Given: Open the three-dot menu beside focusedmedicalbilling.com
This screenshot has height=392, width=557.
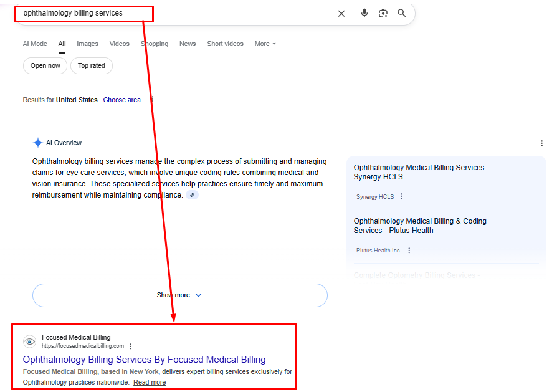Looking at the screenshot, I should [131, 346].
